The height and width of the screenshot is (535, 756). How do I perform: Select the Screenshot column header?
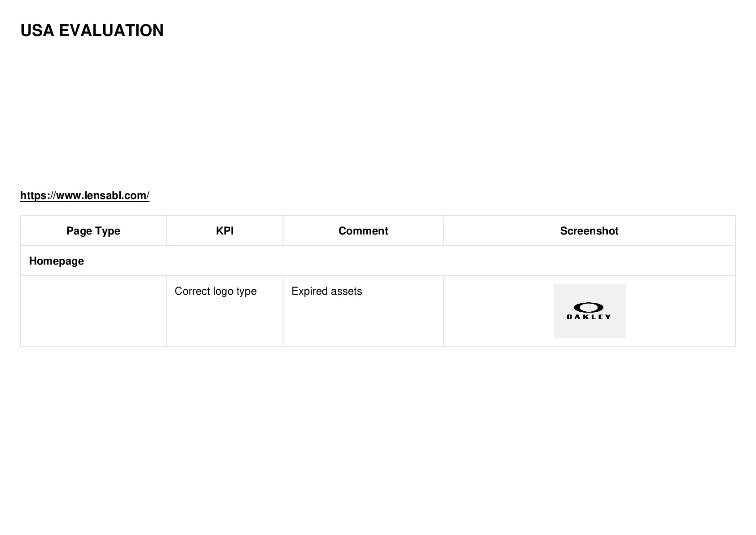tap(589, 231)
